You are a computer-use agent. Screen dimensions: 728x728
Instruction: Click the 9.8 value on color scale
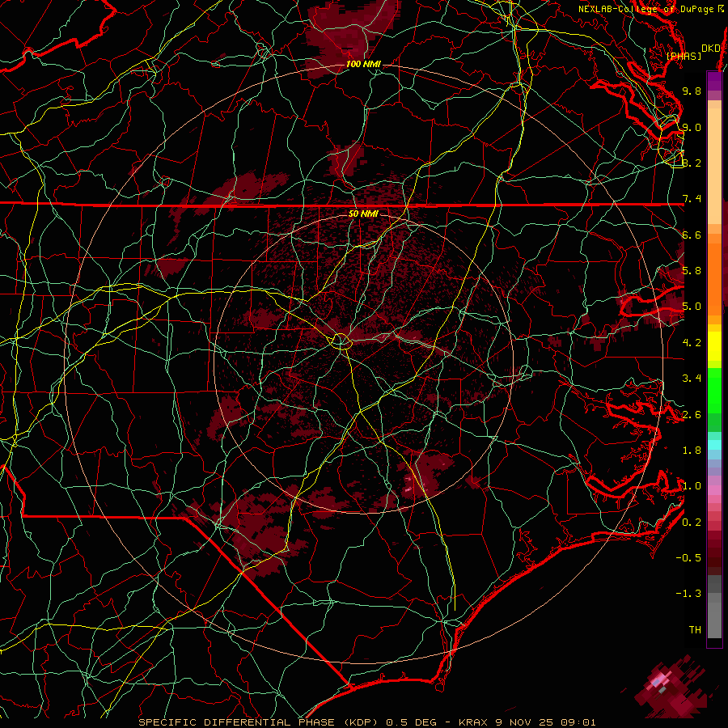point(692,91)
